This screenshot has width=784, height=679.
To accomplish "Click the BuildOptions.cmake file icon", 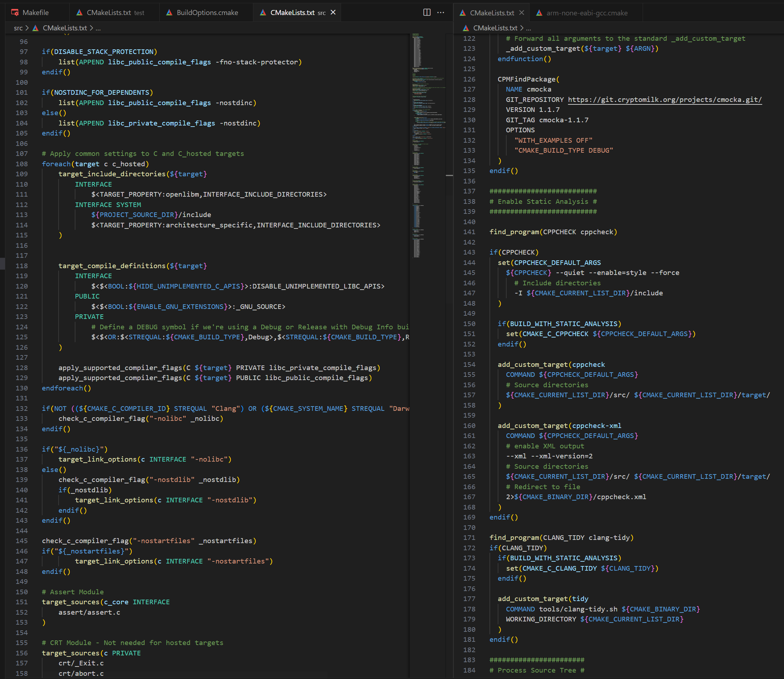I will [170, 13].
